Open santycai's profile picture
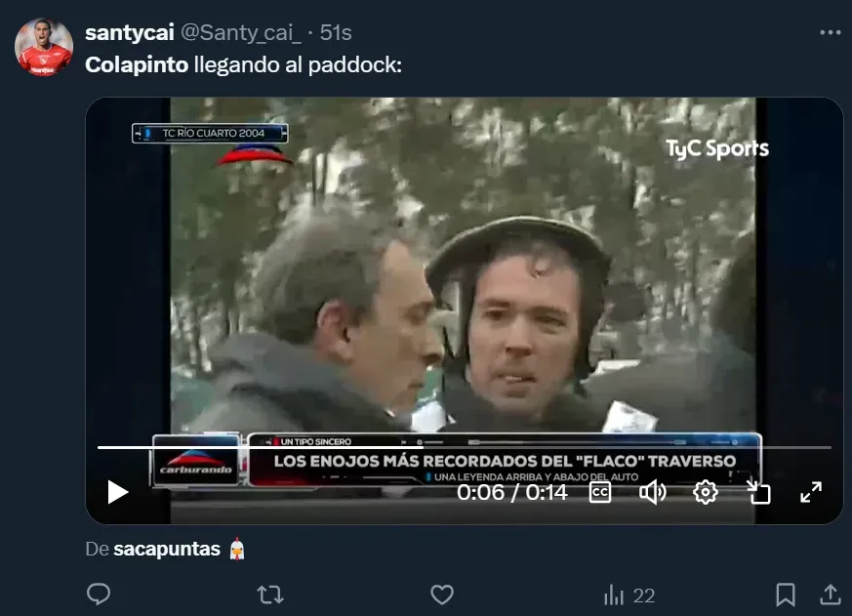Screen dimensions: 852x616 44,47
